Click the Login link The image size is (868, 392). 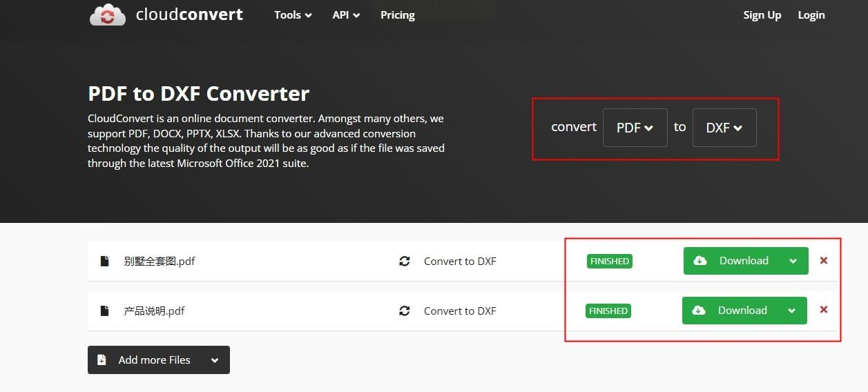[811, 14]
